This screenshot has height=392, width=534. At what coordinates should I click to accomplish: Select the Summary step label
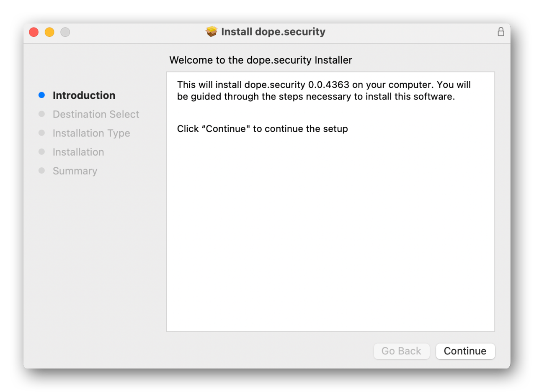click(x=75, y=171)
